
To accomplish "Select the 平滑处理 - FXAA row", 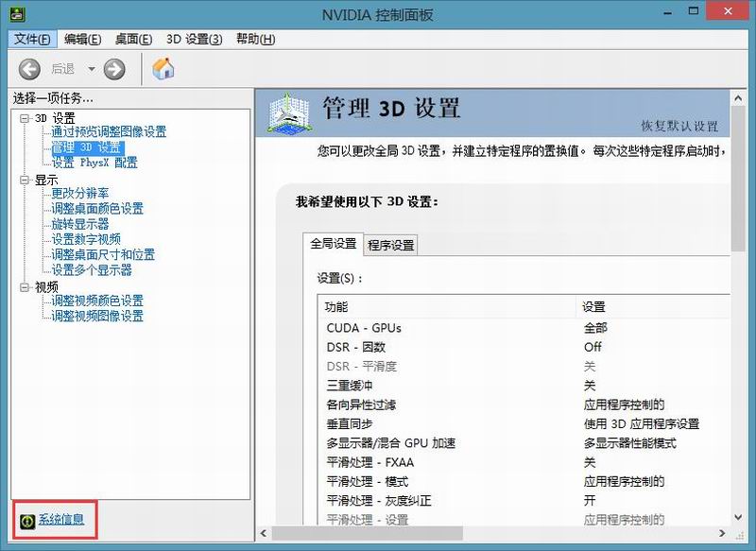I will 524,462.
